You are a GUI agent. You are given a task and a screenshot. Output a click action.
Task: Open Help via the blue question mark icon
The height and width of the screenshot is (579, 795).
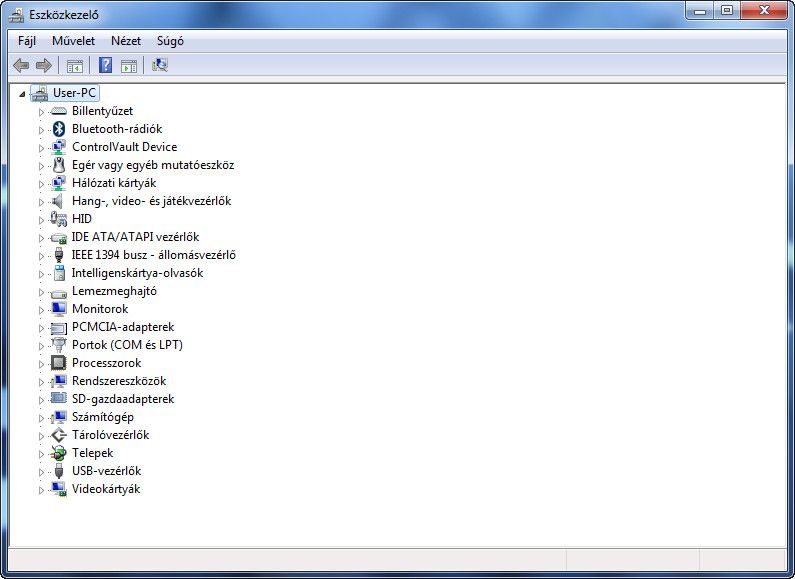coord(105,65)
